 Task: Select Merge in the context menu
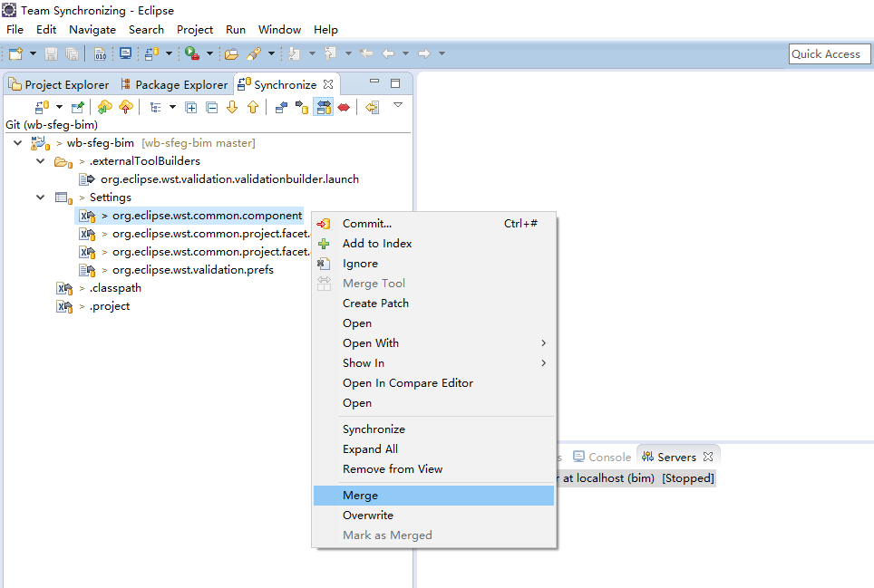coord(433,496)
